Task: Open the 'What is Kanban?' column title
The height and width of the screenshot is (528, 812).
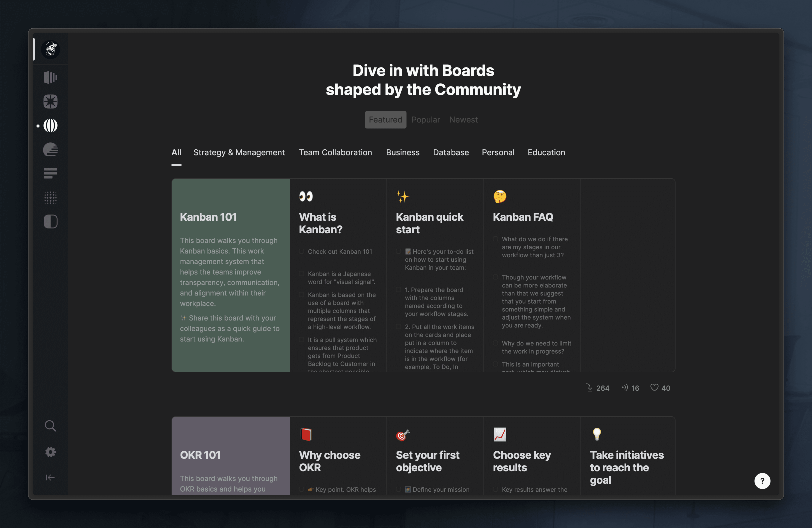Action: point(321,223)
